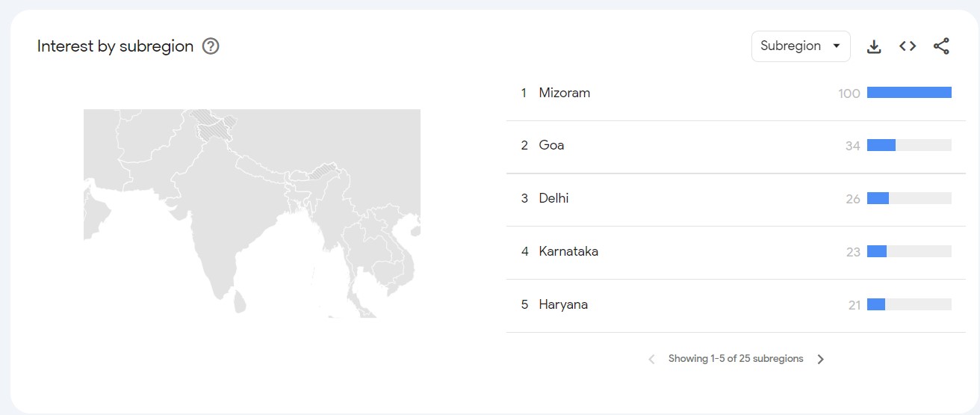Viewport: 980px width, 415px height.
Task: Click the Haryana interest bar
Action: click(909, 304)
